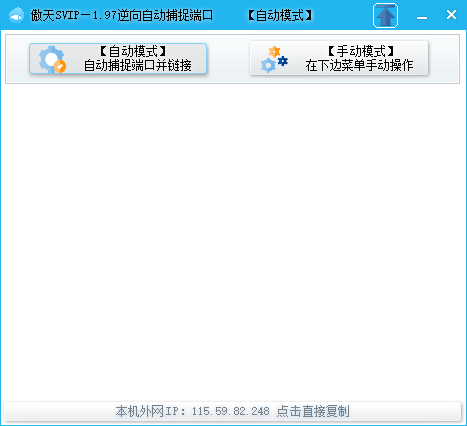467x426 pixels.
Task: Click the orange checkmark badge on the gear
Action: click(x=60, y=66)
